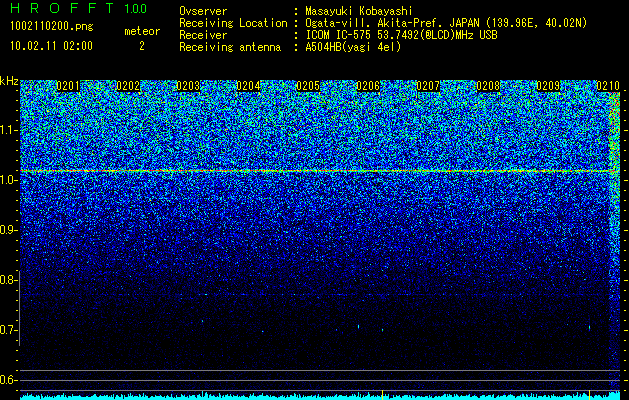Click the 0209 time marker label
This screenshot has height=400, width=629.
(x=548, y=86)
